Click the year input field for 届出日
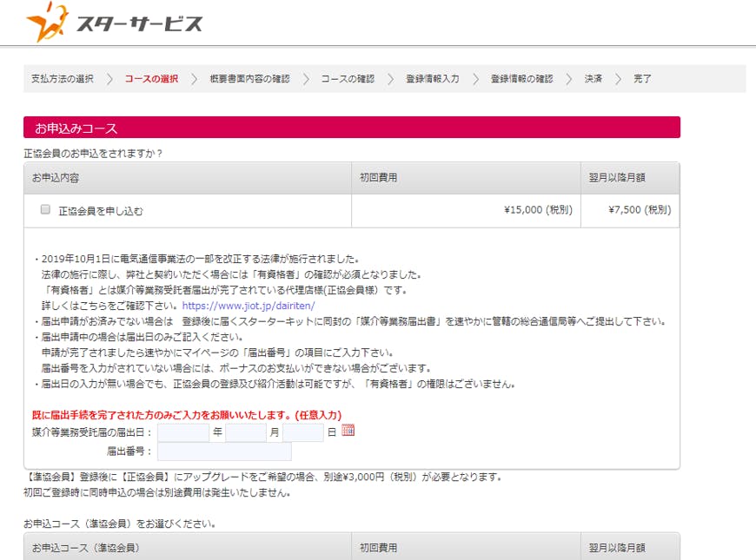Viewport: 756px width, 560px height. [183, 432]
